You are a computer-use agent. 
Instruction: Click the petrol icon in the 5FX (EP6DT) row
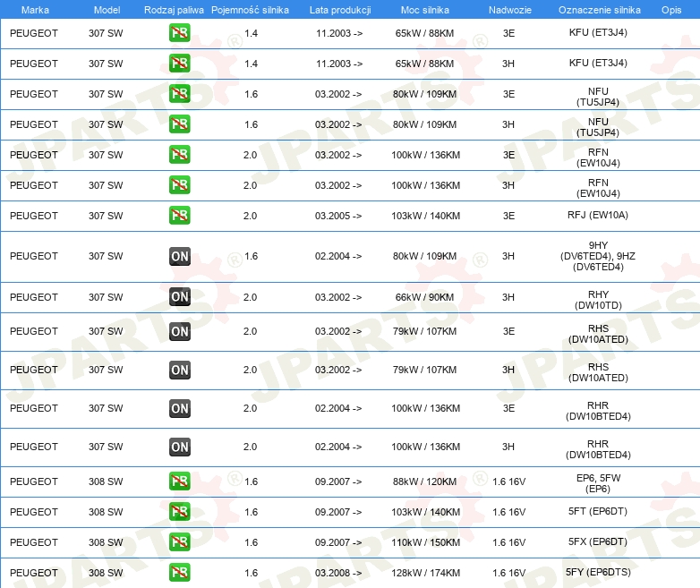(179, 542)
